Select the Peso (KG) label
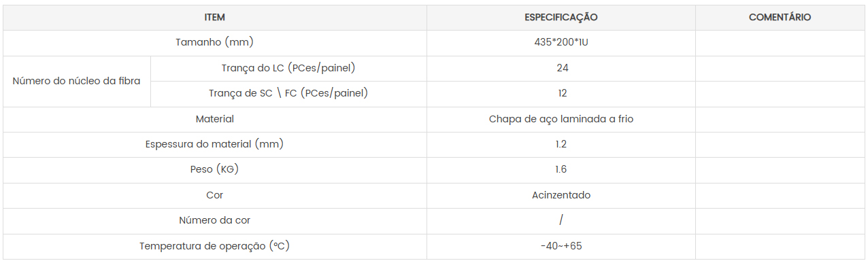 pos(214,170)
